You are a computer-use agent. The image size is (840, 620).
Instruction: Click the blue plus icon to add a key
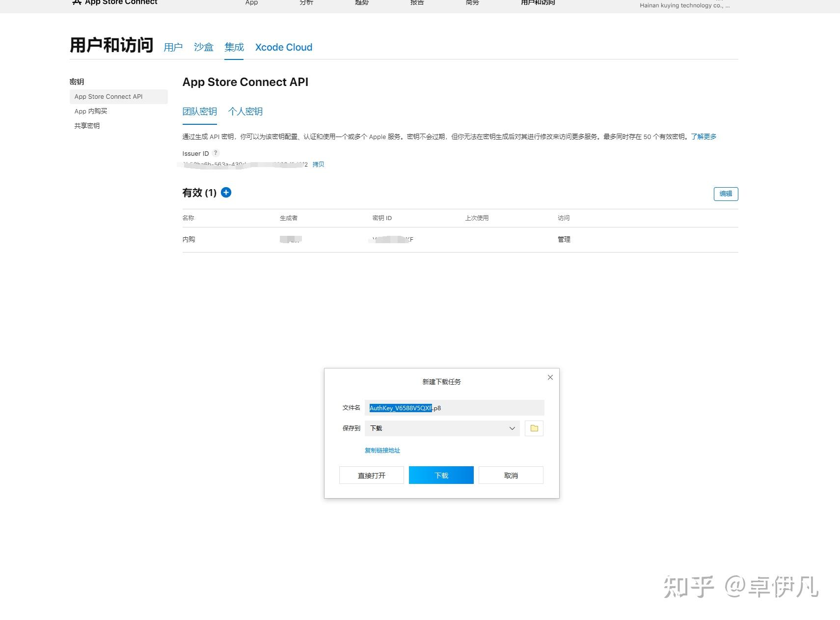click(x=226, y=193)
